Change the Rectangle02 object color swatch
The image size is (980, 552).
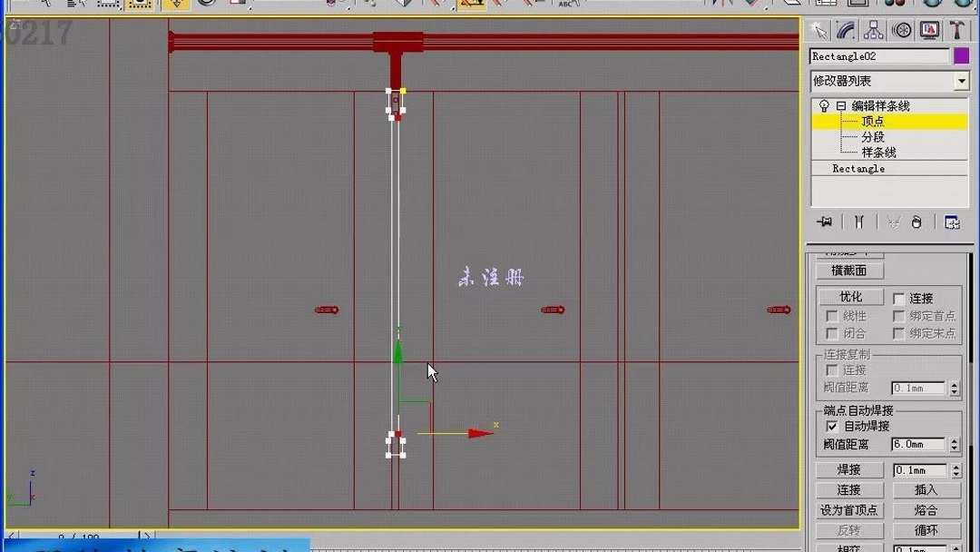click(962, 55)
